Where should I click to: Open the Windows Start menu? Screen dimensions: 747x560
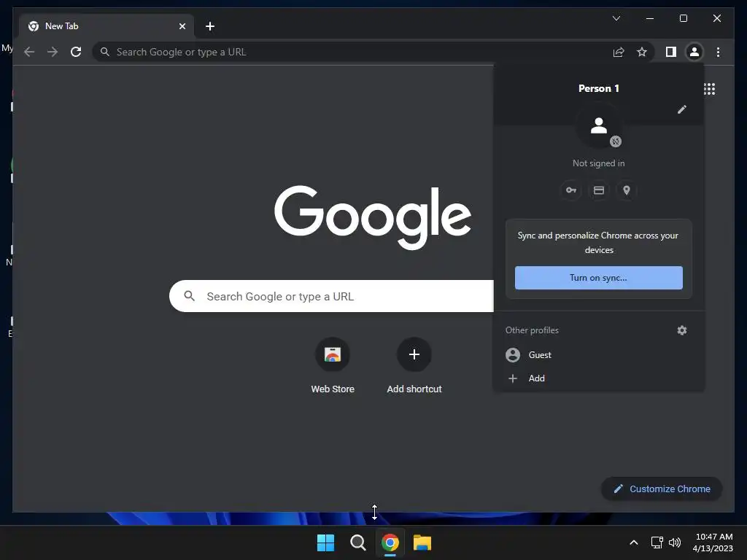(x=326, y=542)
